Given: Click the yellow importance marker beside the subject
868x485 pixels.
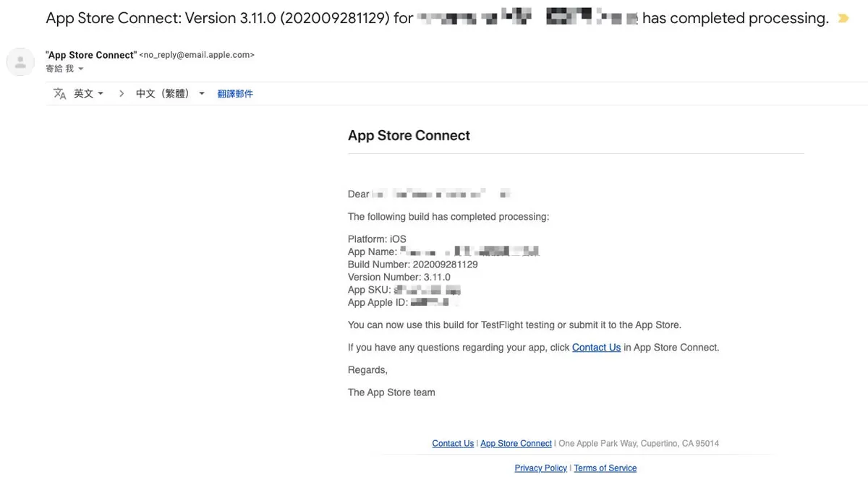Looking at the screenshot, I should coord(843,19).
